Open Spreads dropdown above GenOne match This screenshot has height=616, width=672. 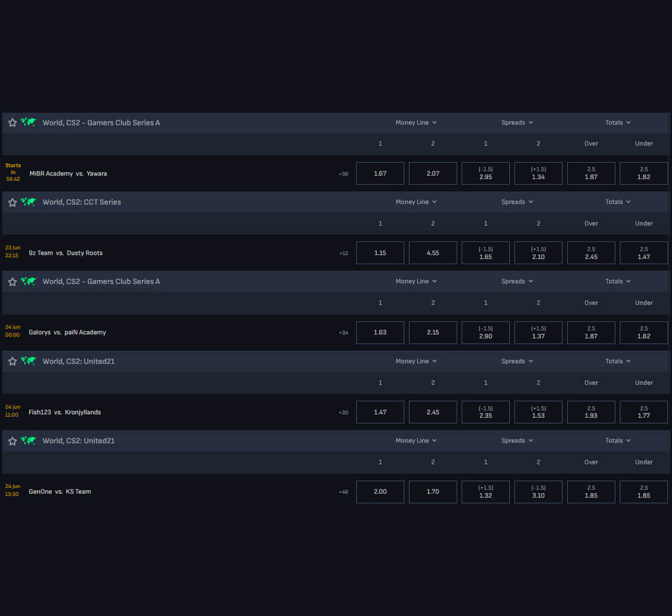coord(517,440)
